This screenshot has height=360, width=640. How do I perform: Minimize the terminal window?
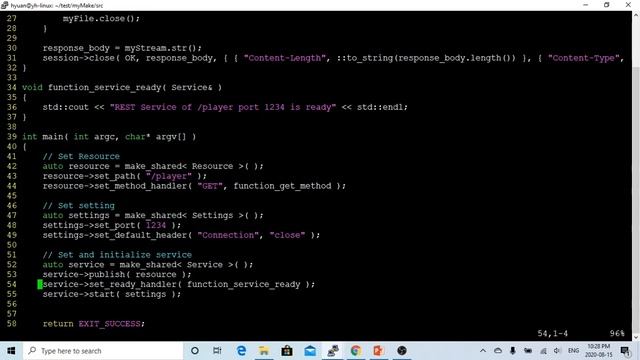pos(586,5)
